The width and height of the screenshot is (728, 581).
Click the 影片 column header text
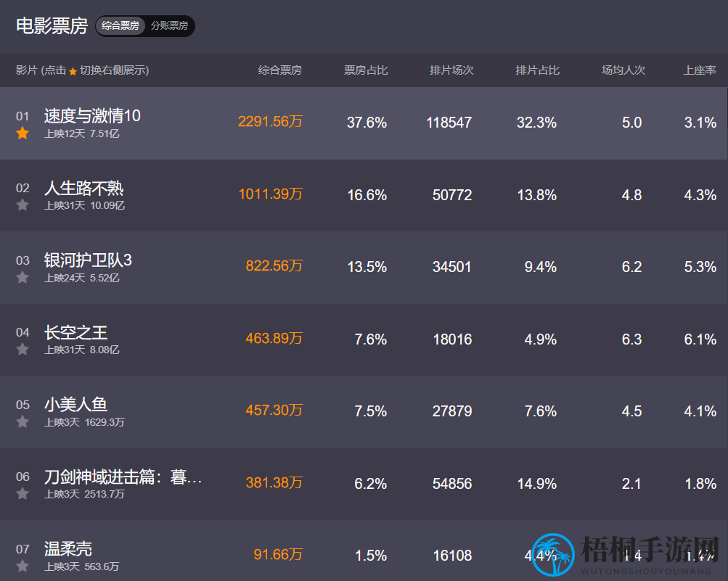pos(82,70)
